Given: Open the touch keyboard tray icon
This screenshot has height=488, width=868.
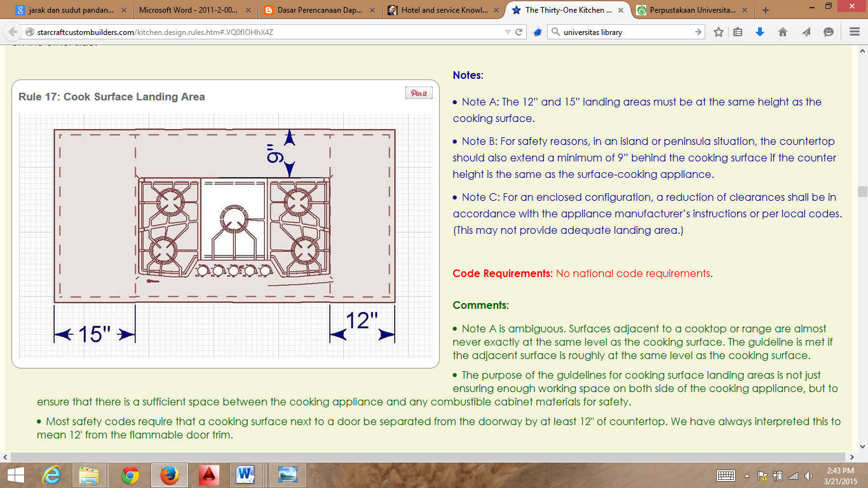Looking at the screenshot, I should pos(726,475).
